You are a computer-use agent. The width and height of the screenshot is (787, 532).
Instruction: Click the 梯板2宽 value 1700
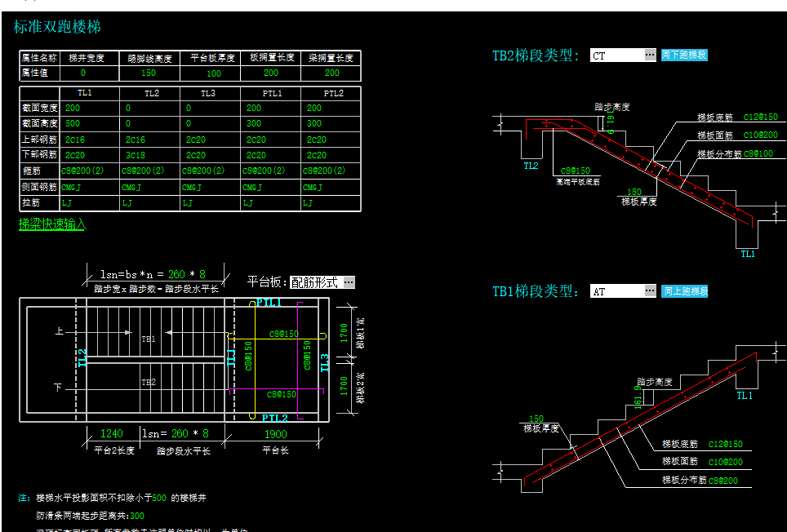coord(344,386)
